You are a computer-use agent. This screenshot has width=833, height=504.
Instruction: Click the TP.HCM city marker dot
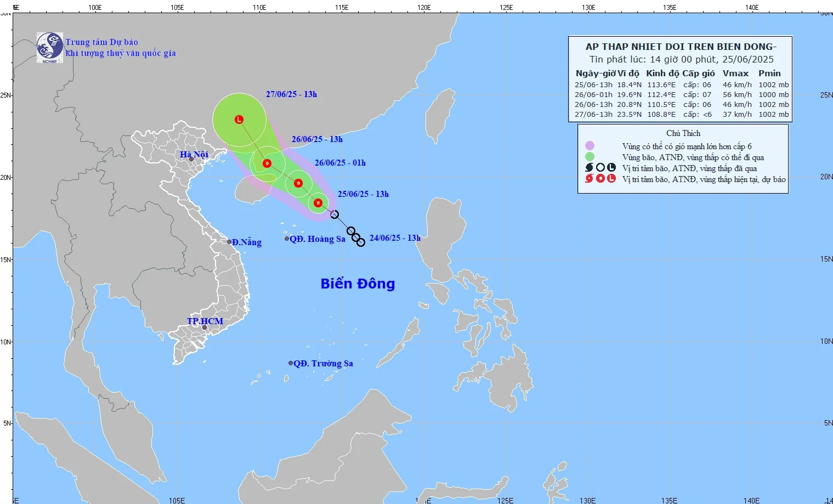coord(205,328)
